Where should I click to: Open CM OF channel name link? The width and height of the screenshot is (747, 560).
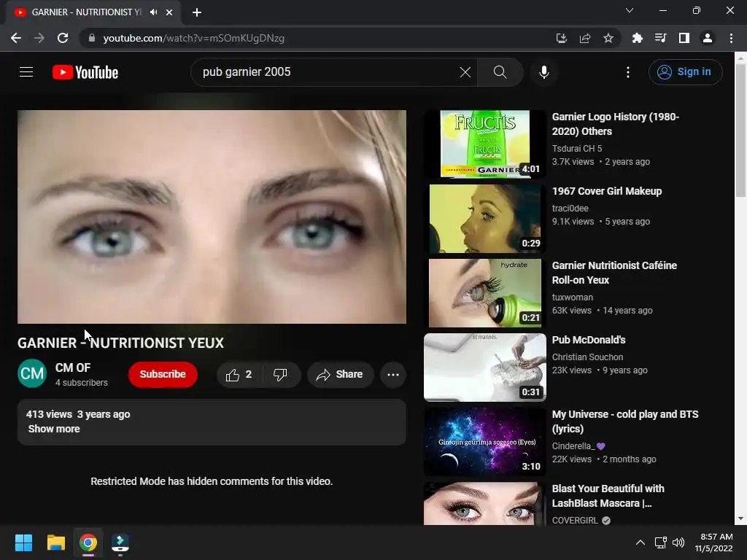point(73,367)
